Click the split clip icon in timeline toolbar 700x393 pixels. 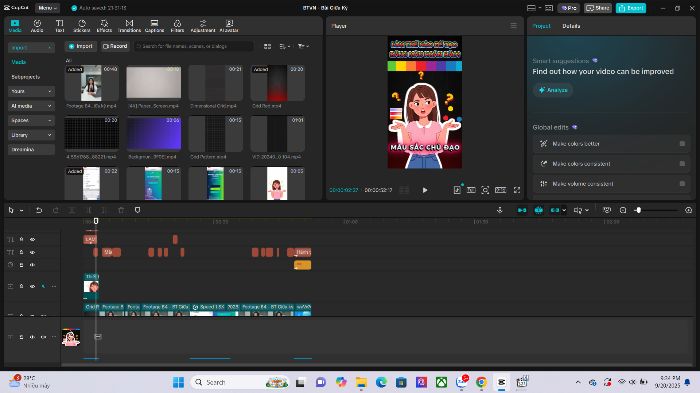[x=72, y=210]
